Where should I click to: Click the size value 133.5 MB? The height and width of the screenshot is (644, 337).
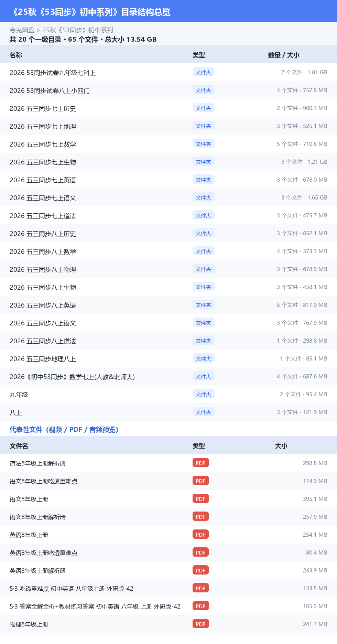[x=315, y=588]
